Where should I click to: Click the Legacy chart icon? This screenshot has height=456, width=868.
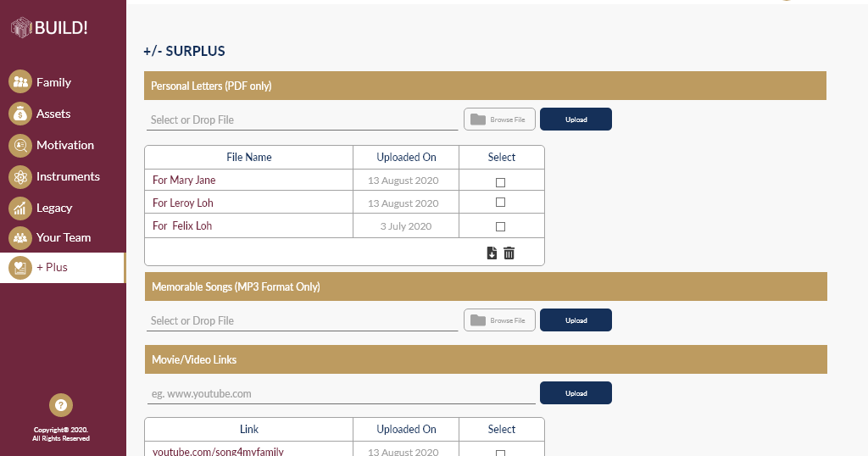tap(20, 208)
